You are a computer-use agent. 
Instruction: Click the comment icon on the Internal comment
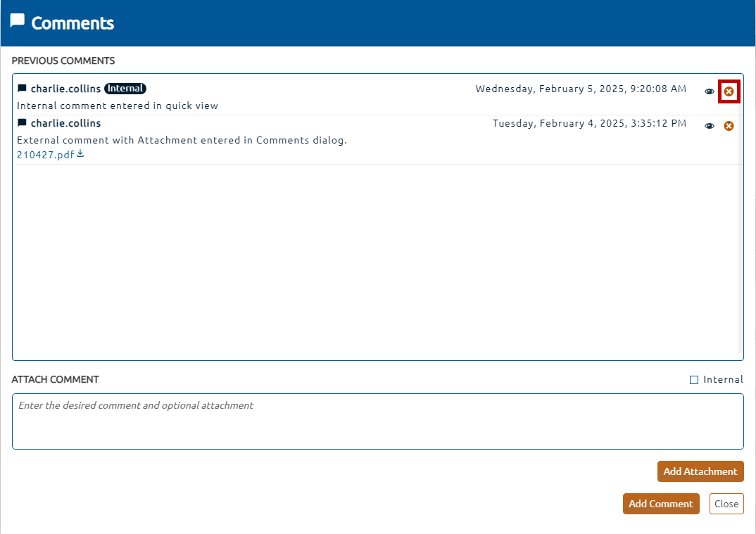22,89
